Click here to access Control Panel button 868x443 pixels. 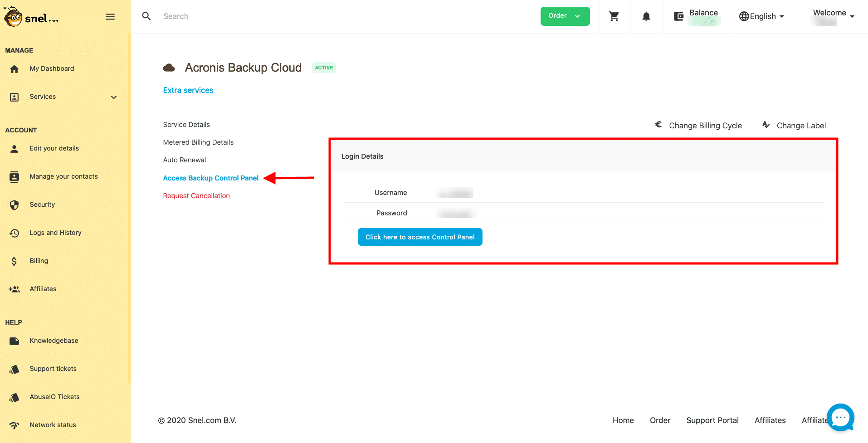click(420, 237)
